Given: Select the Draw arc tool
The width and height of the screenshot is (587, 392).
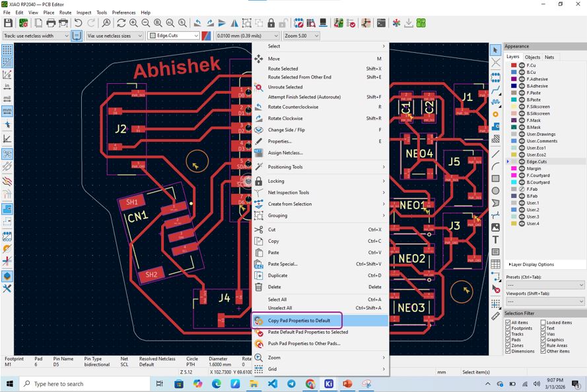Looking at the screenshot, I should [495, 166].
